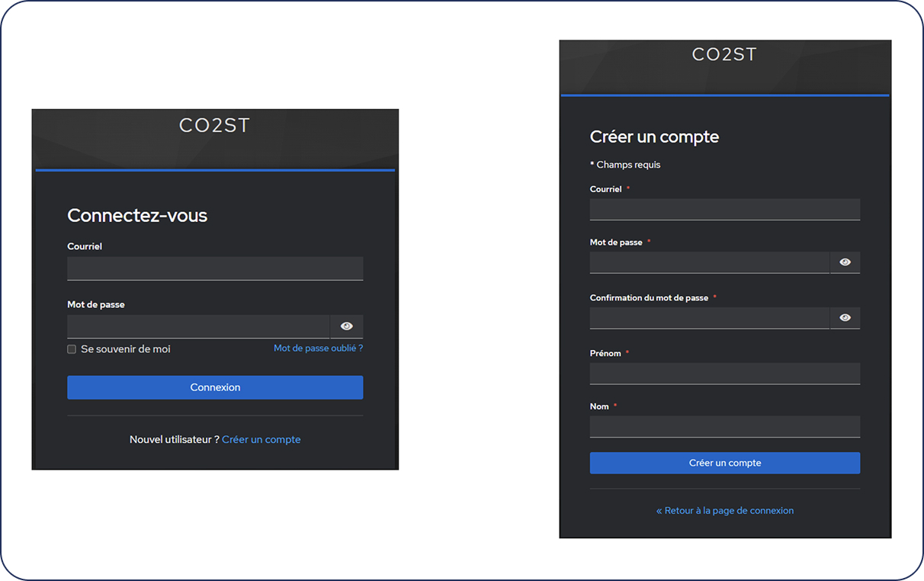This screenshot has width=924, height=581.
Task: Submit the blue Créer un compte button
Action: point(724,463)
